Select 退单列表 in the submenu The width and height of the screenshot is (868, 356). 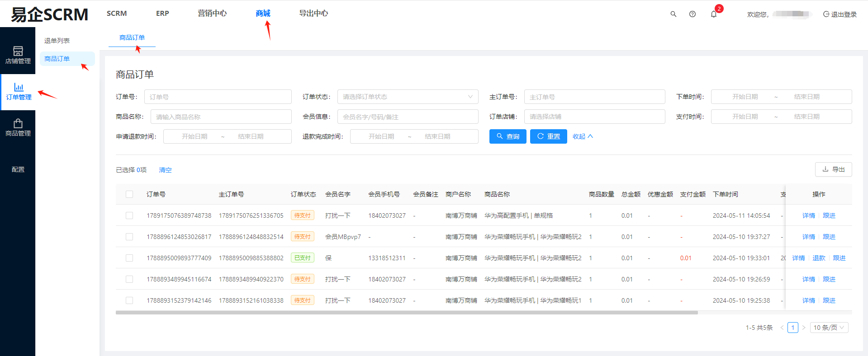57,41
